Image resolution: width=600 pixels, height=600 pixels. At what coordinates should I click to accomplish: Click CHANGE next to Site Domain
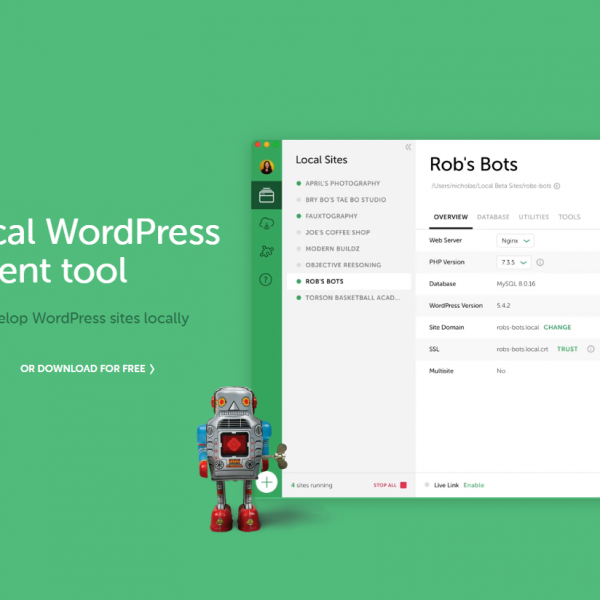pos(557,327)
